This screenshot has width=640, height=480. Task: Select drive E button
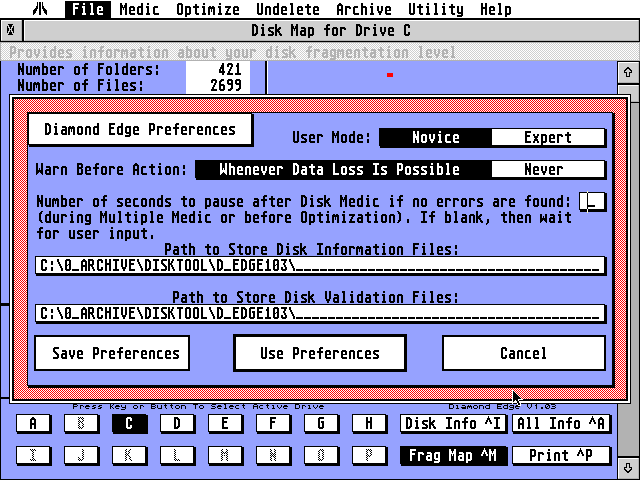click(225, 423)
